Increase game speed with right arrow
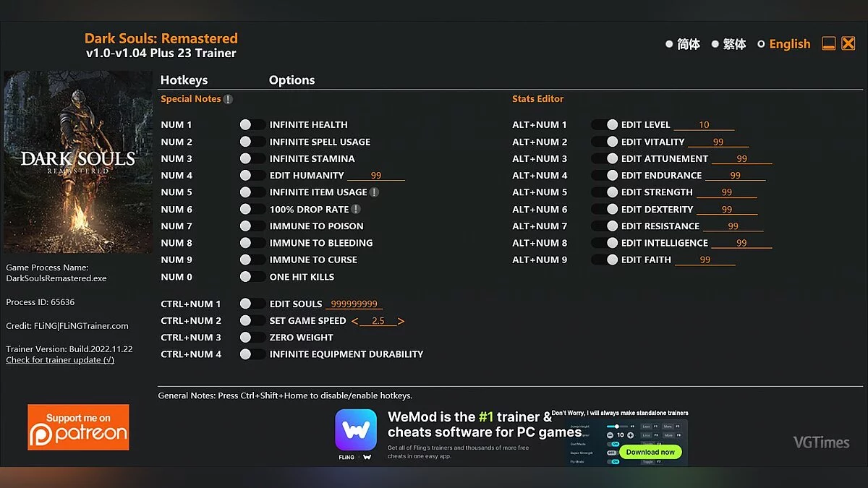 coord(401,321)
